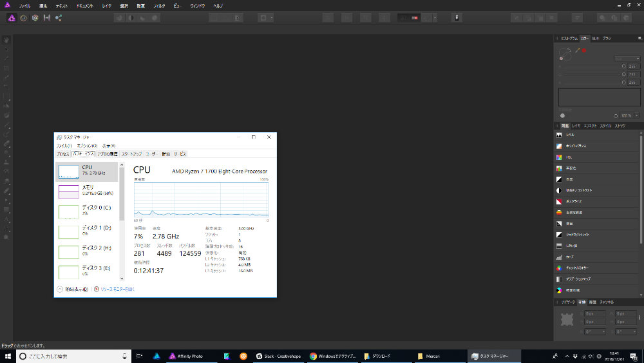Open Affinity Photo from the taskbar
Screen dimensions: 644x363
(186, 356)
